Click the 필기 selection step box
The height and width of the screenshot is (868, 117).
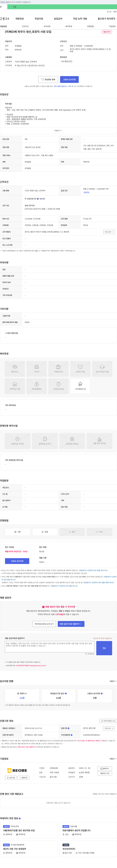[72, 532]
